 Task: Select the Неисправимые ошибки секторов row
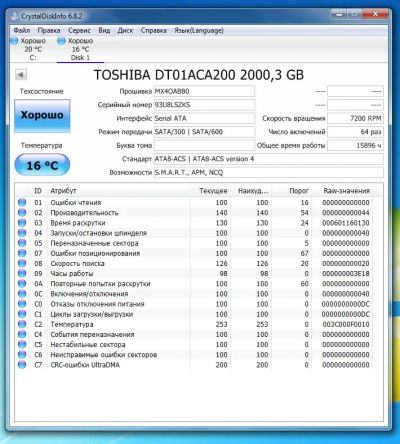194,354
